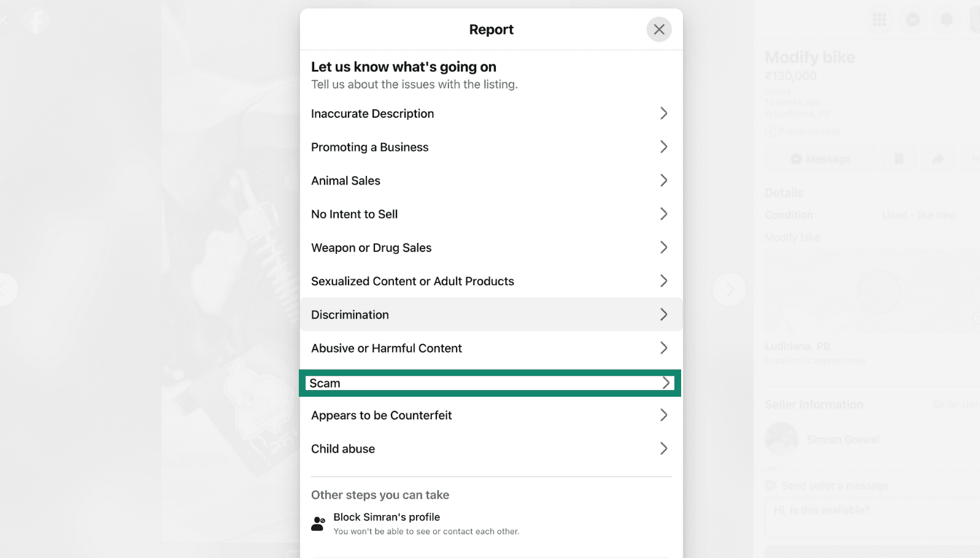Click the public meetup location icon
Screen dimensions: 980x558
coord(770,131)
